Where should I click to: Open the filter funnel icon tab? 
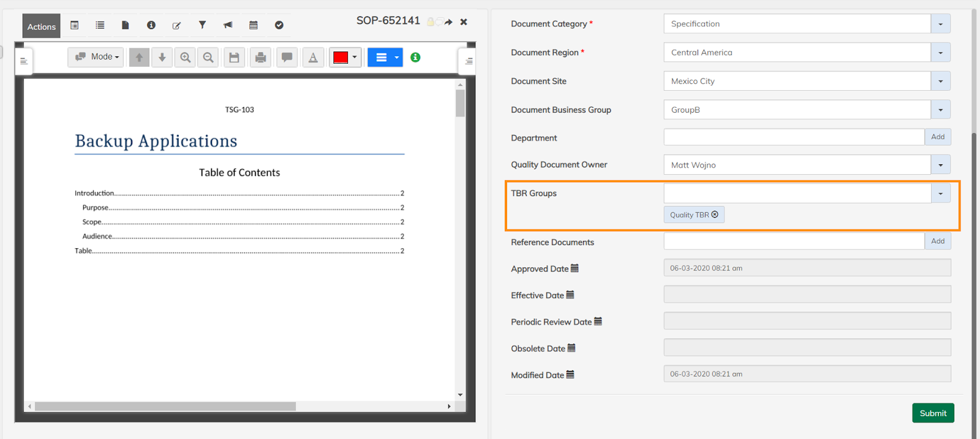coord(202,25)
